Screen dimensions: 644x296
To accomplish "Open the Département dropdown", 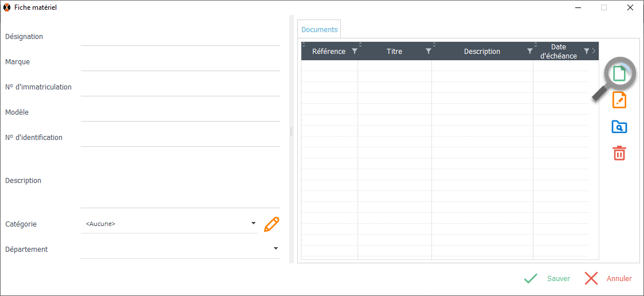I will pyautogui.click(x=276, y=248).
